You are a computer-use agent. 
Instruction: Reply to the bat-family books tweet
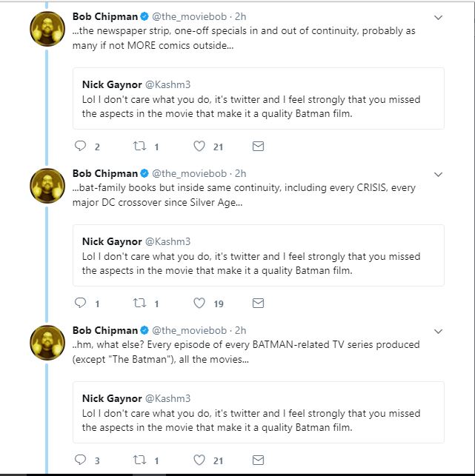click(81, 303)
